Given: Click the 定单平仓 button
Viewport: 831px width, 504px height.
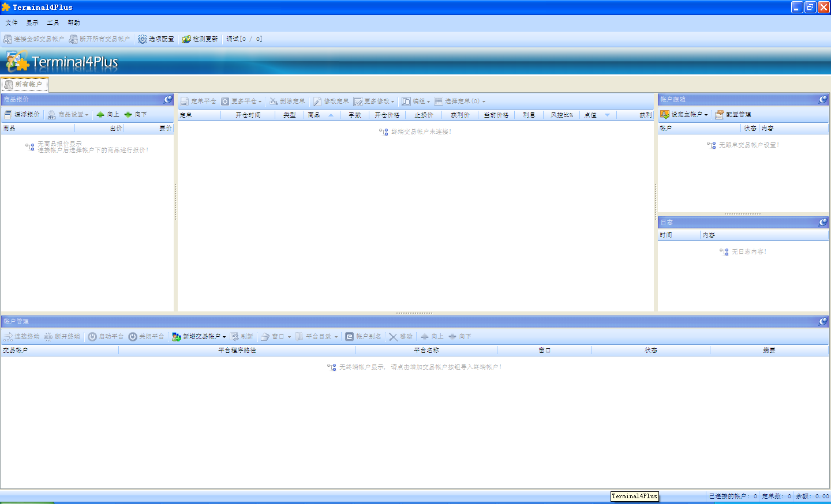Looking at the screenshot, I should 198,101.
